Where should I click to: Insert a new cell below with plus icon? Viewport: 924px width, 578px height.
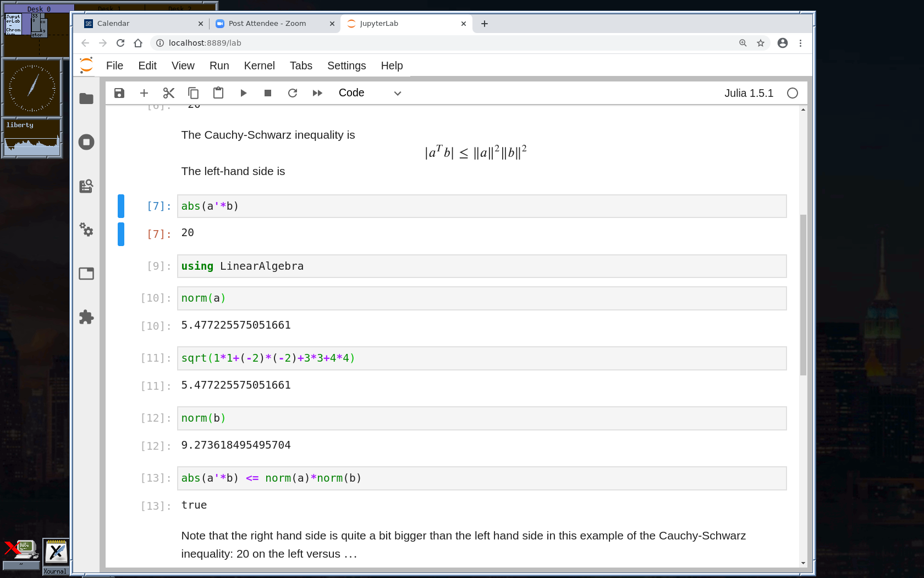tap(144, 93)
